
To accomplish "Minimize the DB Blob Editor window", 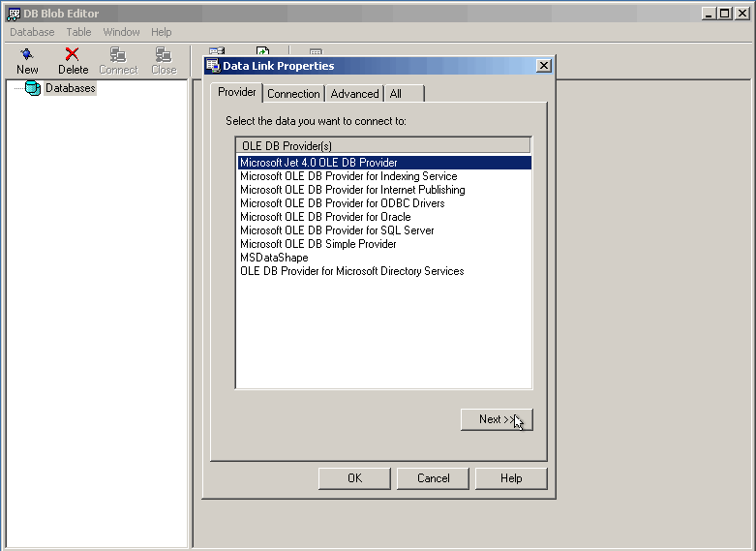I will coord(709,14).
